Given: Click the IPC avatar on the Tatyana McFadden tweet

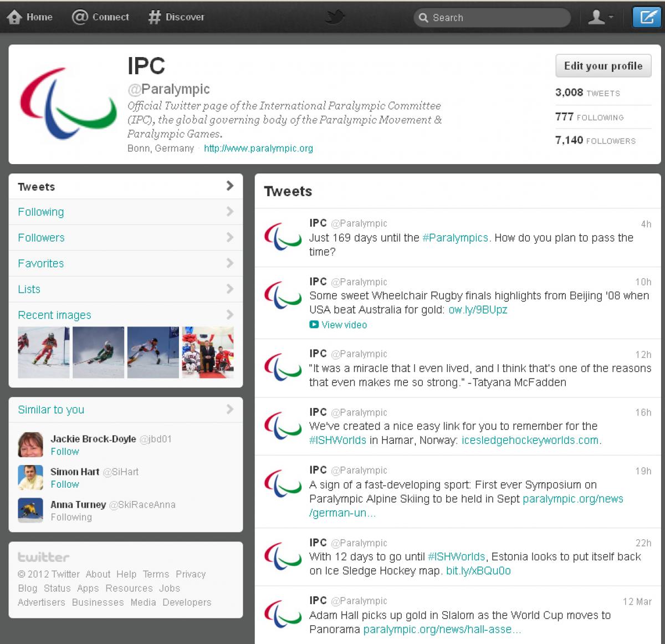Looking at the screenshot, I should pyautogui.click(x=283, y=367).
